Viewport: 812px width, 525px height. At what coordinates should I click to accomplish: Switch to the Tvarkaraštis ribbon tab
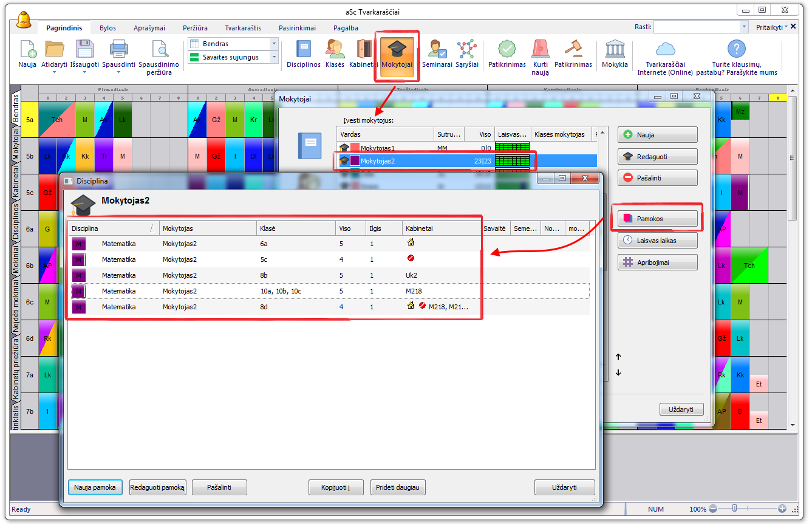(243, 28)
